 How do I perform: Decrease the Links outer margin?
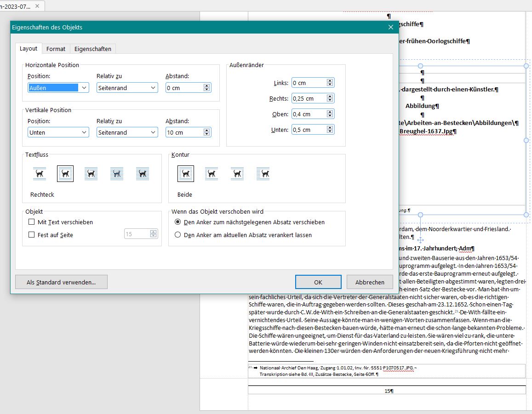pyautogui.click(x=330, y=85)
